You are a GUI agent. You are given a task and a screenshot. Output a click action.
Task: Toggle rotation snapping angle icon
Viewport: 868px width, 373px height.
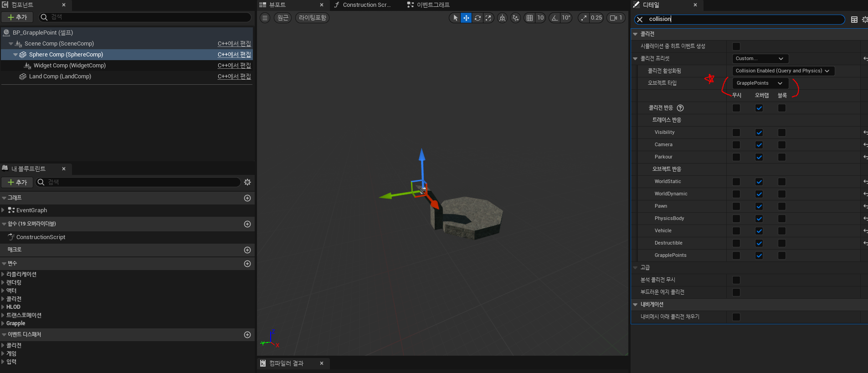point(555,18)
